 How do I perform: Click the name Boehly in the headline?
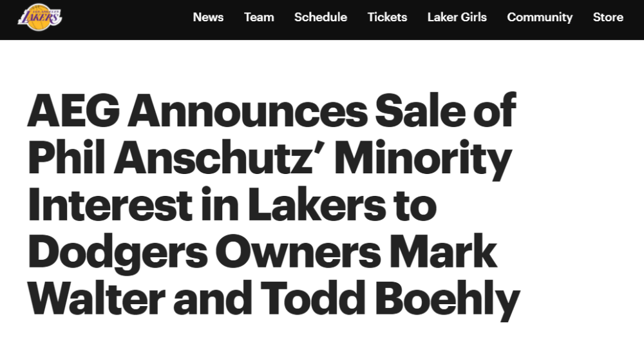pyautogui.click(x=448, y=300)
